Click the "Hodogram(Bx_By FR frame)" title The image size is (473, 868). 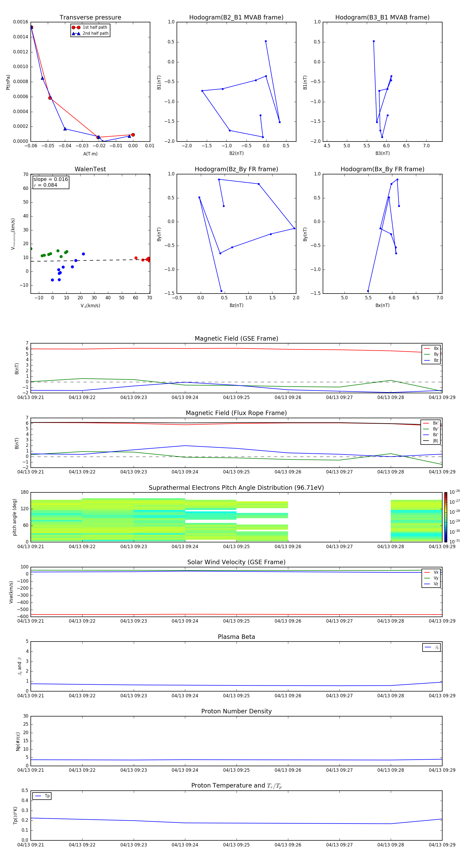coord(382,169)
